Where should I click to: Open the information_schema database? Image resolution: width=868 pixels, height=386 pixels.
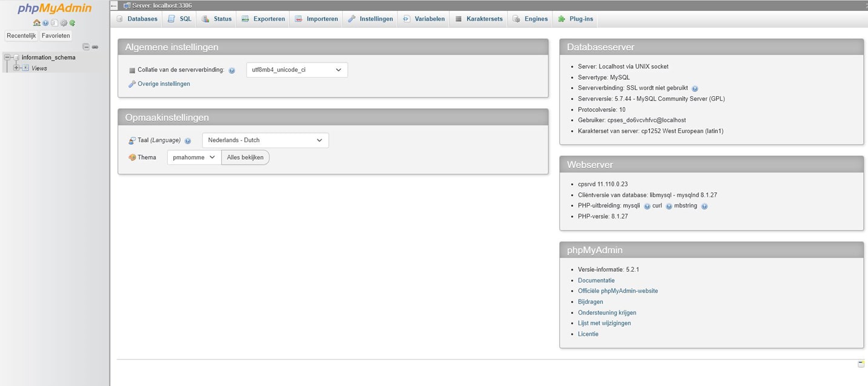coord(48,57)
